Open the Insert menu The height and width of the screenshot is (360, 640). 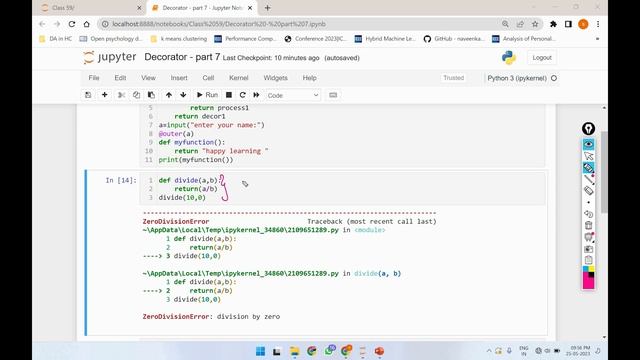pos(179,78)
